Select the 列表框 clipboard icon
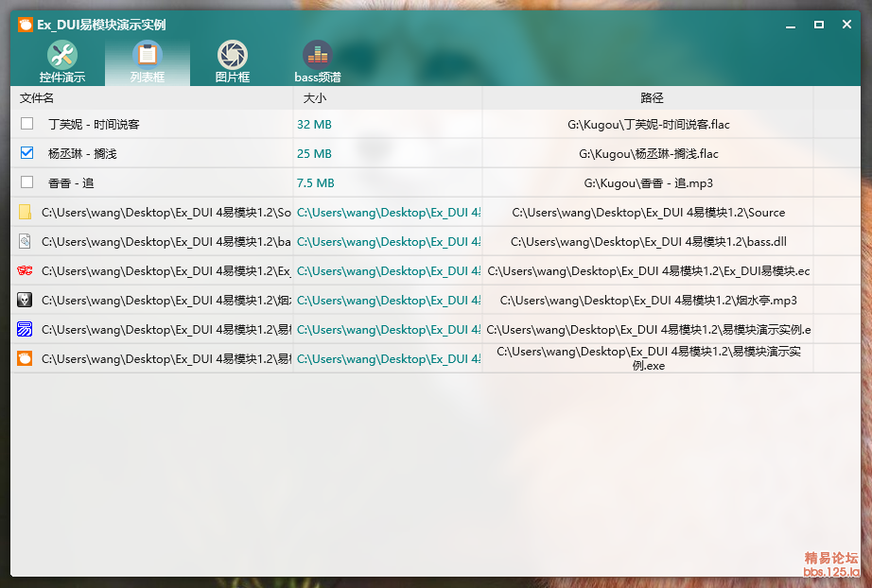 pos(148,56)
